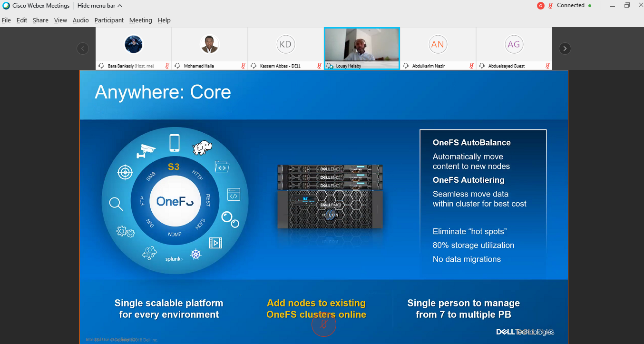Click headset icon beside Abduelsayed Guest
The image size is (644, 344).
pyautogui.click(x=482, y=66)
